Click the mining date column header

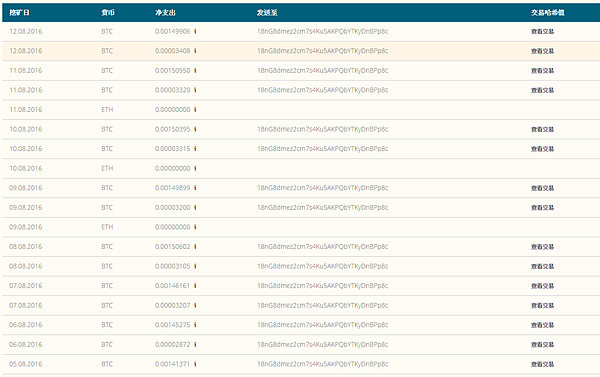point(19,13)
